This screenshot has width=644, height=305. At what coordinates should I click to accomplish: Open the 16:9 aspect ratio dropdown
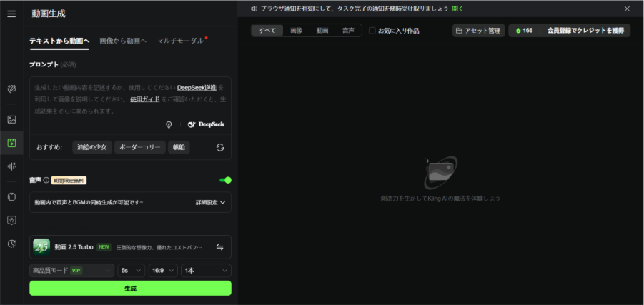[x=163, y=271]
